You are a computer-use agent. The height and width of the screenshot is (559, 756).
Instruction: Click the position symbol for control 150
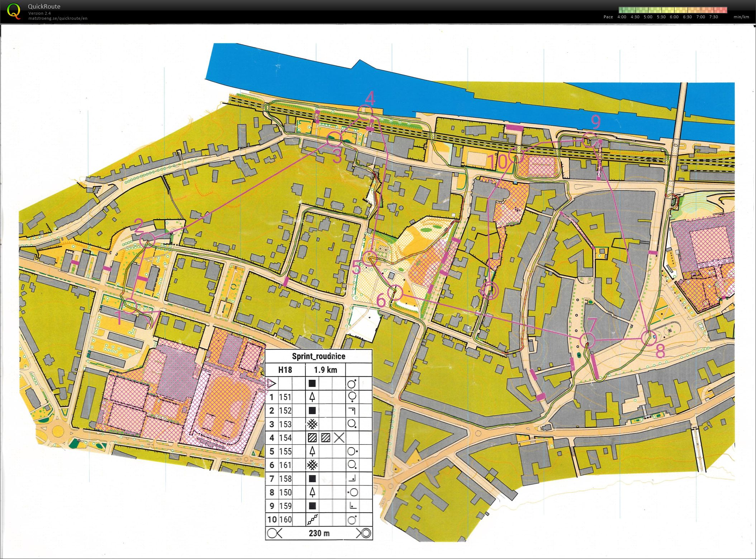(352, 492)
